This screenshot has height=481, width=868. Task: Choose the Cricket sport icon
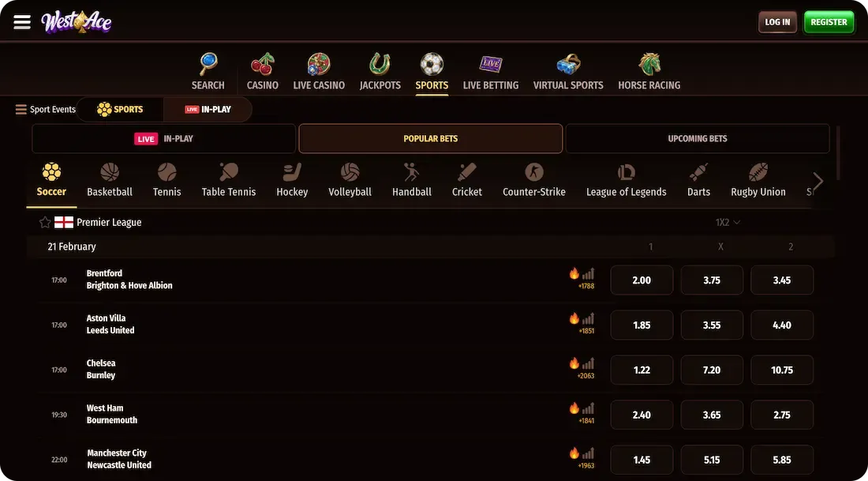(x=466, y=172)
